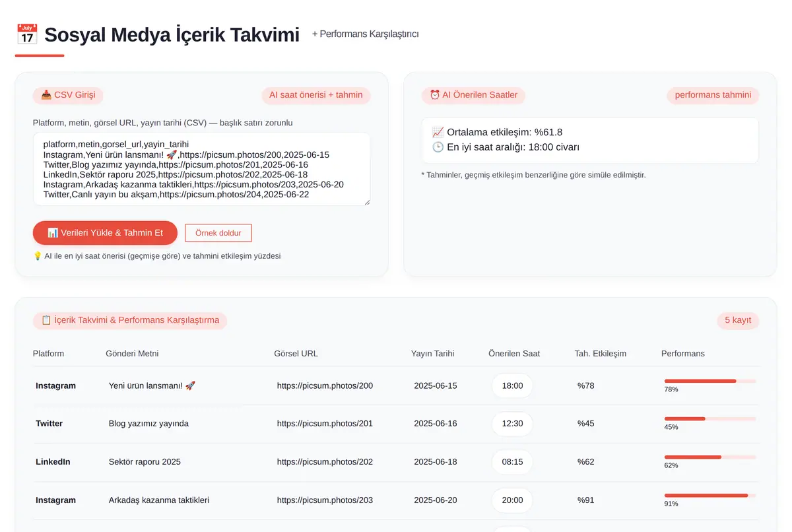
Task: Click the 62% performance progress bar
Action: pos(710,457)
